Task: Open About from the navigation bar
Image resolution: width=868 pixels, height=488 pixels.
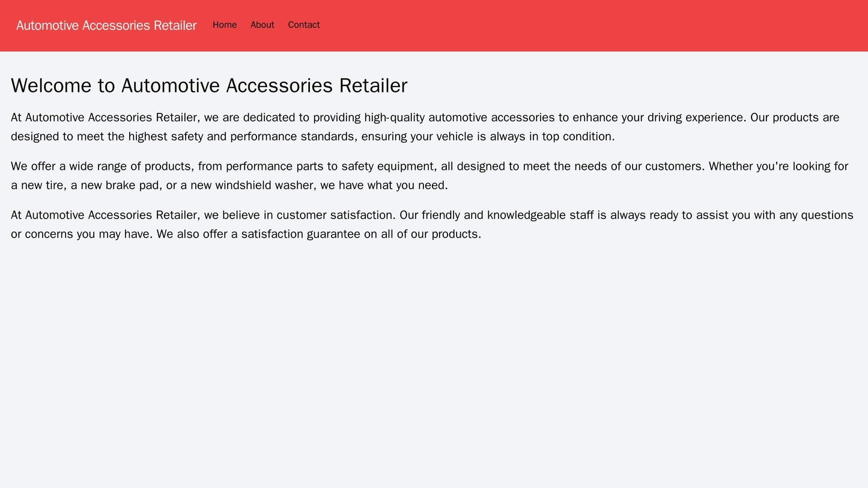Action: [x=262, y=25]
